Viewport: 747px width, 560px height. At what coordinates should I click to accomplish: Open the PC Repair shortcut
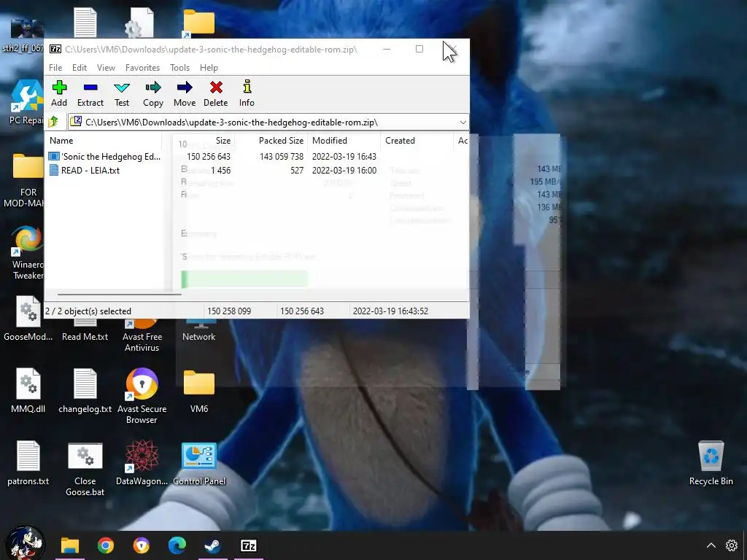coord(27,102)
